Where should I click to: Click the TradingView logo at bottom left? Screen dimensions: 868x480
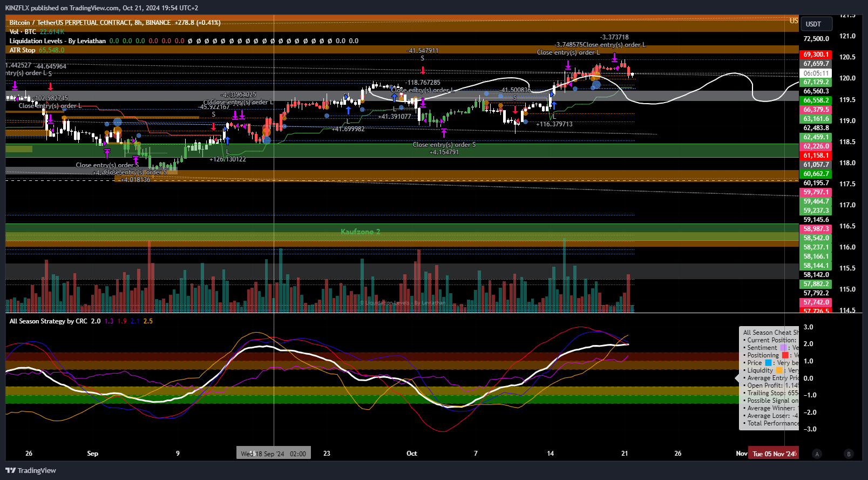31,470
